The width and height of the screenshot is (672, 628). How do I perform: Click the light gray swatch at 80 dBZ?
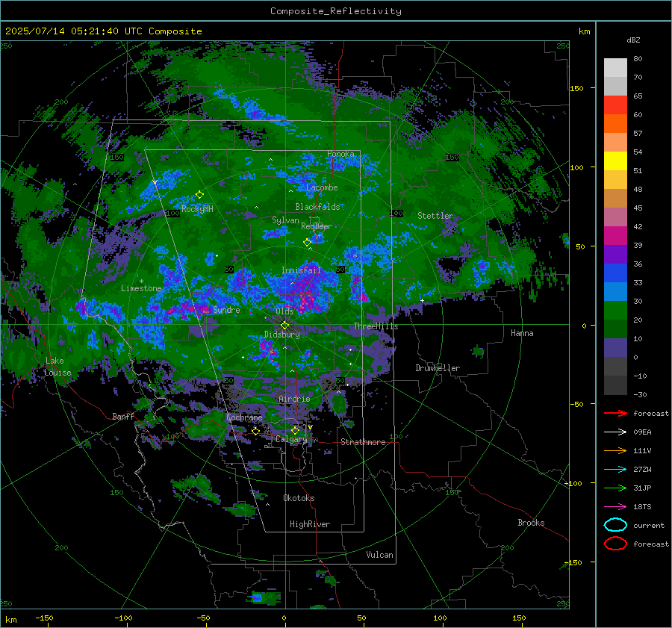click(615, 67)
